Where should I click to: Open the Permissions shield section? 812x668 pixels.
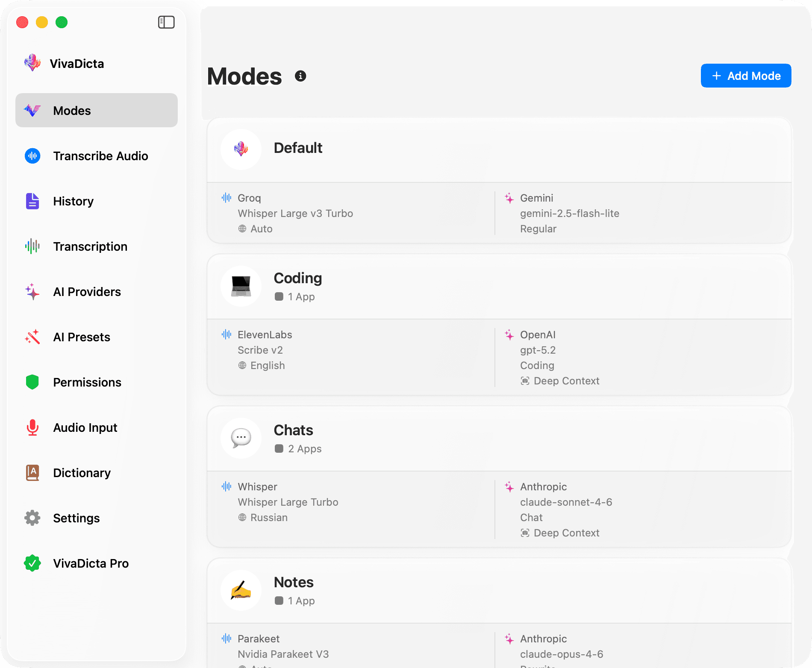click(87, 382)
